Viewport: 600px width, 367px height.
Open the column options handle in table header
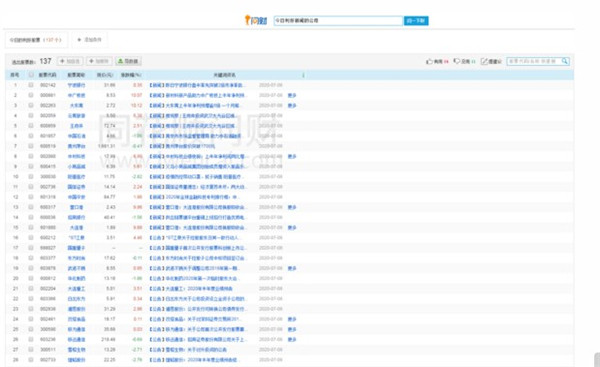[x=303, y=75]
